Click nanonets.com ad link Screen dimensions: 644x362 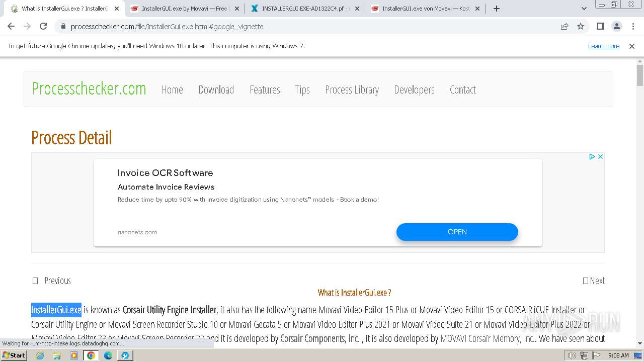tap(137, 232)
